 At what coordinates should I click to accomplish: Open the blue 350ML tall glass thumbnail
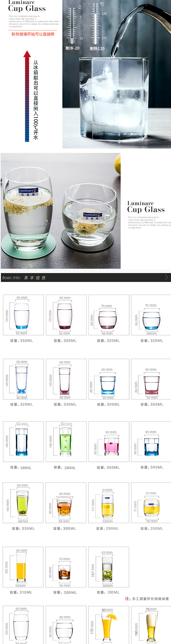pyautogui.click(x=23, y=315)
